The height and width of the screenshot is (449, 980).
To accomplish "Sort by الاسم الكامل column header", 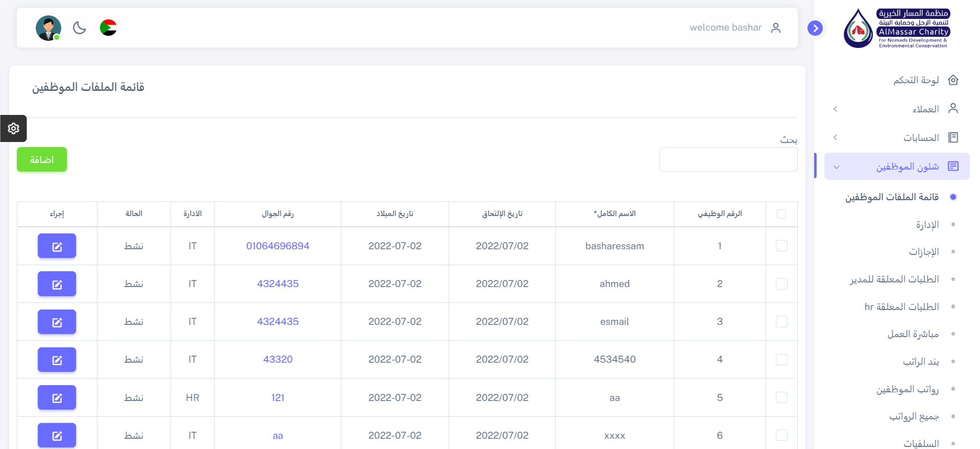I will (615, 214).
